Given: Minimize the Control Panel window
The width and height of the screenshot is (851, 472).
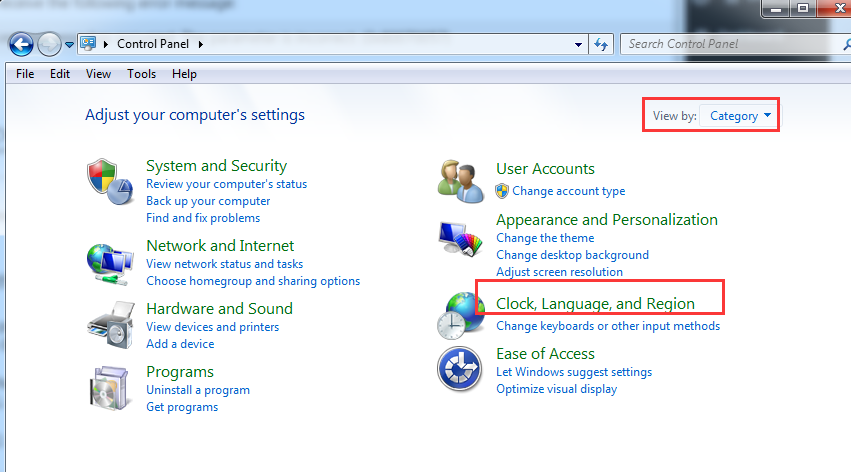Looking at the screenshot, I should [776, 9].
